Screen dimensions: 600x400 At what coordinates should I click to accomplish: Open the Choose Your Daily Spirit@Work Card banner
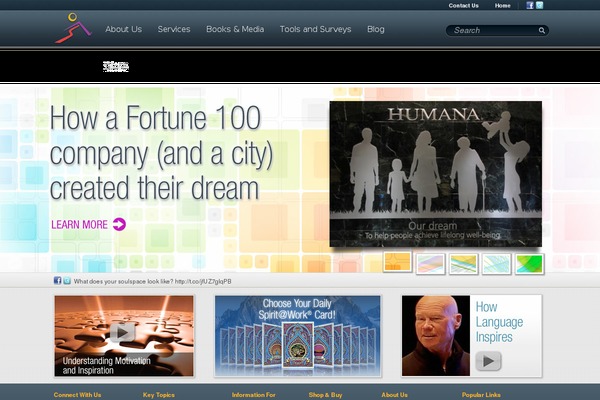pos(298,336)
